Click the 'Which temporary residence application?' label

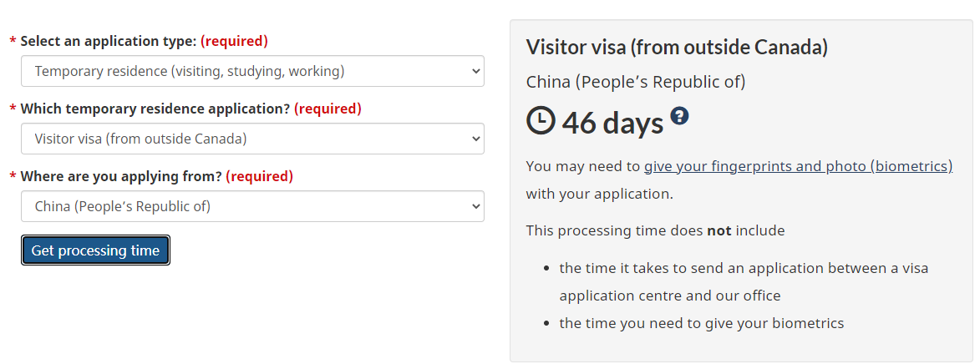coord(155,109)
